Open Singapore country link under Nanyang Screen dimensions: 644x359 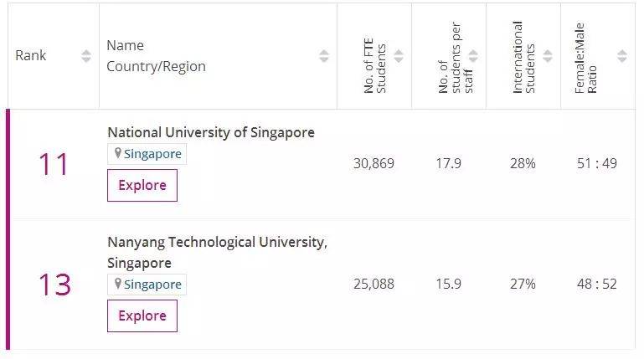[x=152, y=285]
